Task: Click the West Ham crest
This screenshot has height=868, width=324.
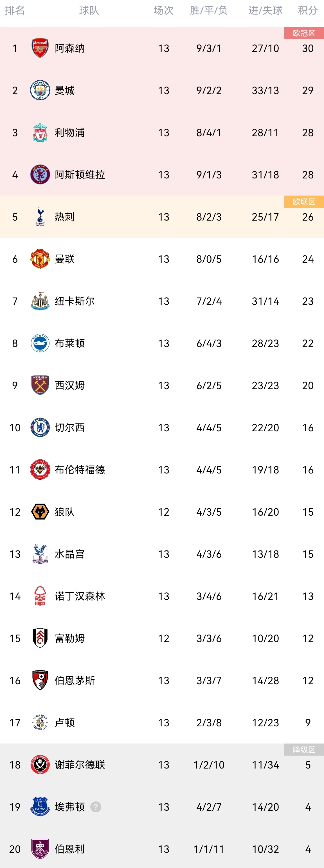Action: point(40,385)
